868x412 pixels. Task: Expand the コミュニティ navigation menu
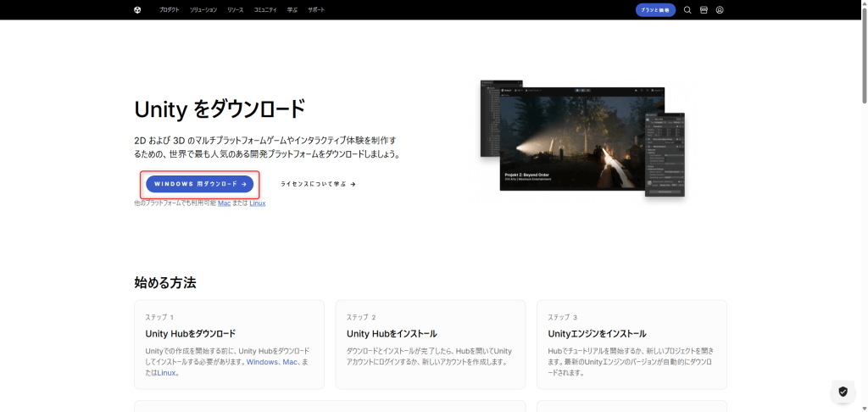[264, 10]
